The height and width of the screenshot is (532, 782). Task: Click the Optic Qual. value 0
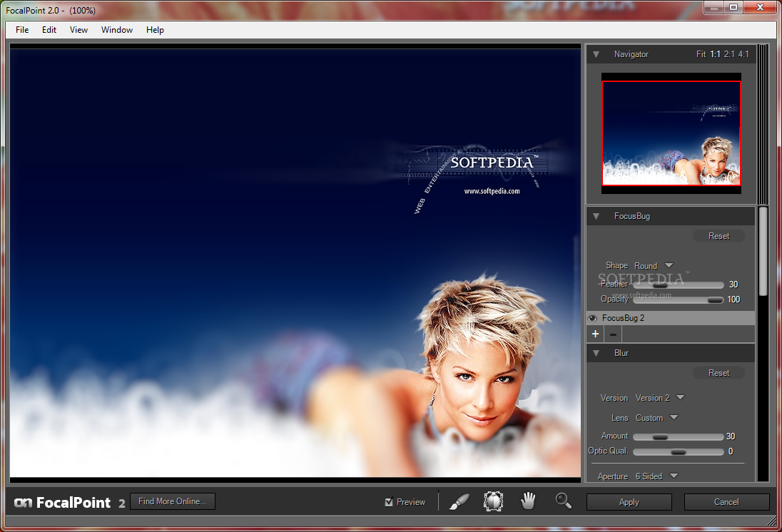(731, 451)
